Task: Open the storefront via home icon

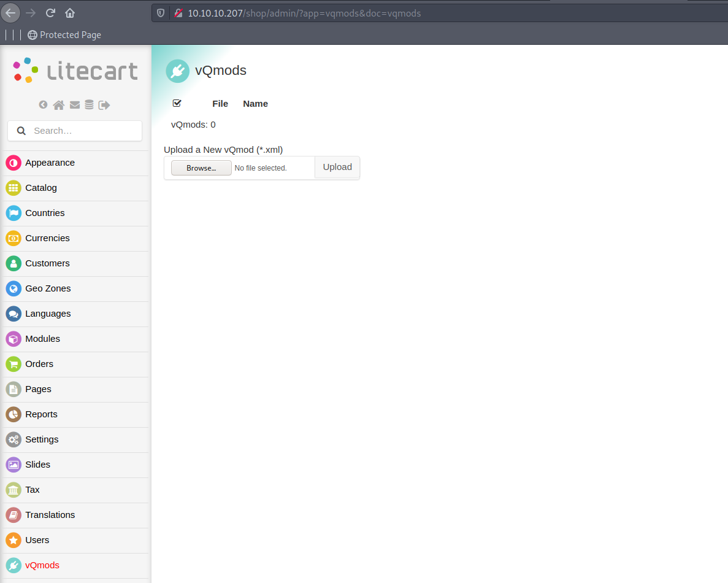Action: click(58, 105)
